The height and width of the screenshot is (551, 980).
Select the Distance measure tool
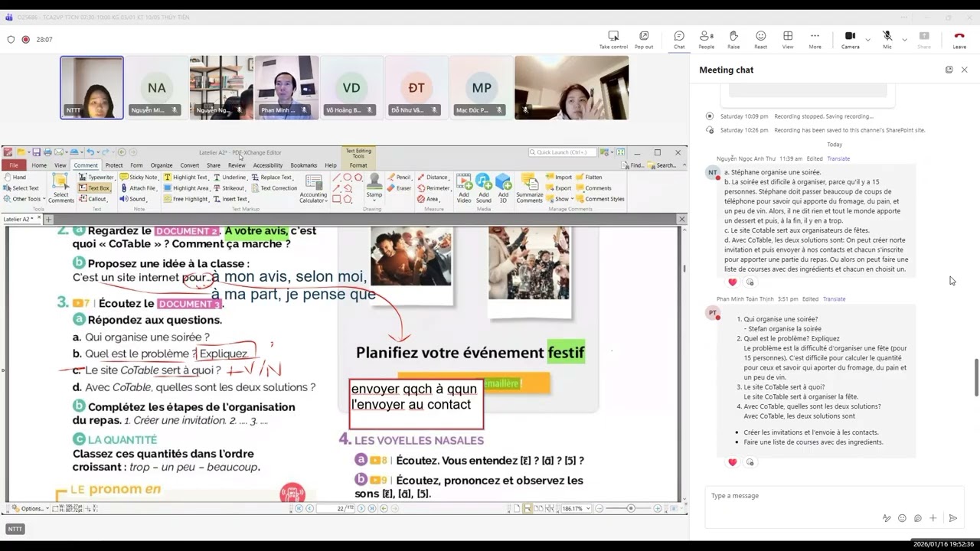[433, 178]
